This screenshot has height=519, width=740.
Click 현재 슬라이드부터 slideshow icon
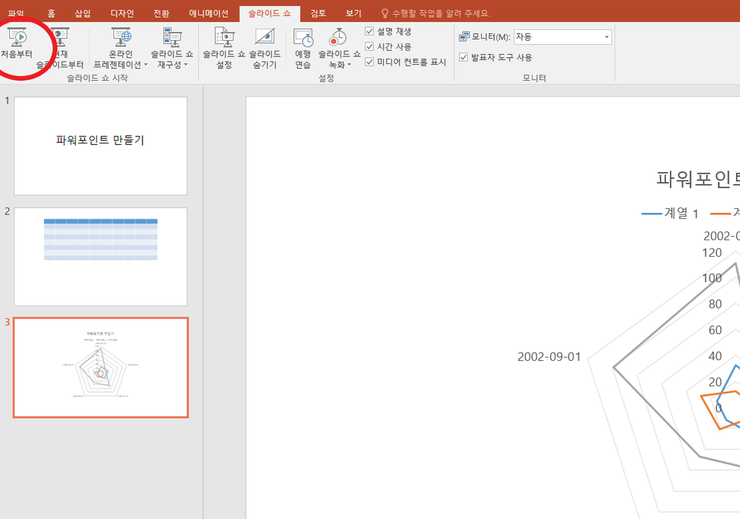pyautogui.click(x=60, y=37)
